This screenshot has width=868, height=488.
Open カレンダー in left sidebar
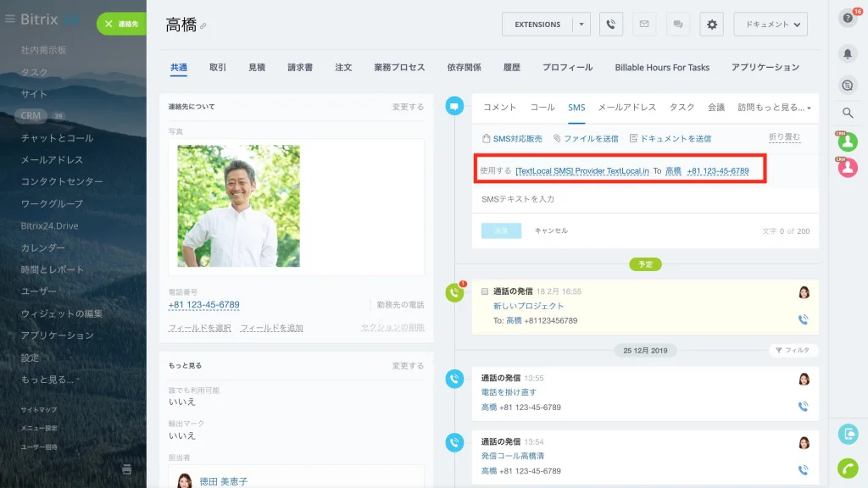pos(42,248)
